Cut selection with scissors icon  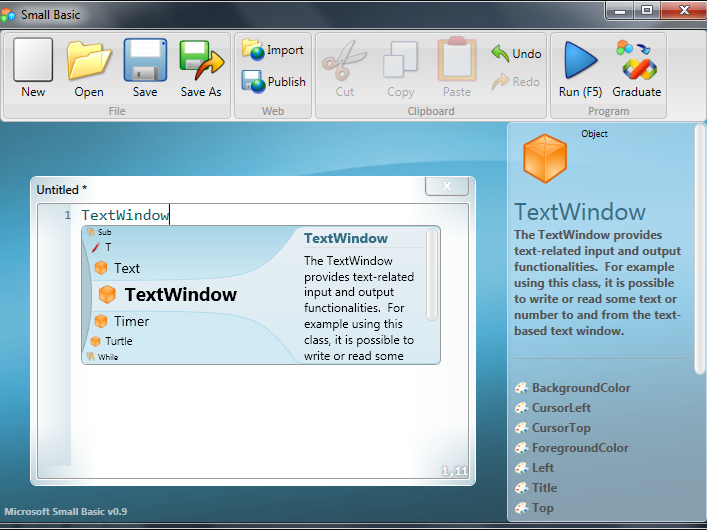[x=344, y=68]
